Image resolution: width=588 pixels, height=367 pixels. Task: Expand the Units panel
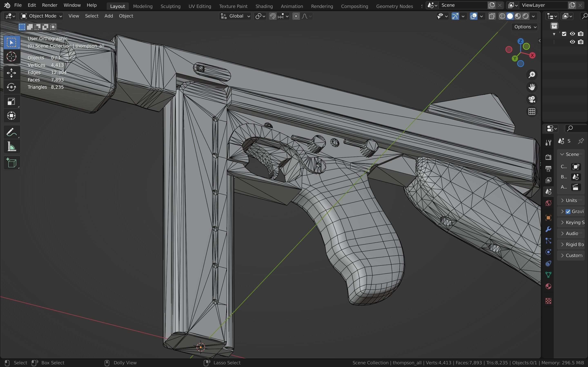571,200
